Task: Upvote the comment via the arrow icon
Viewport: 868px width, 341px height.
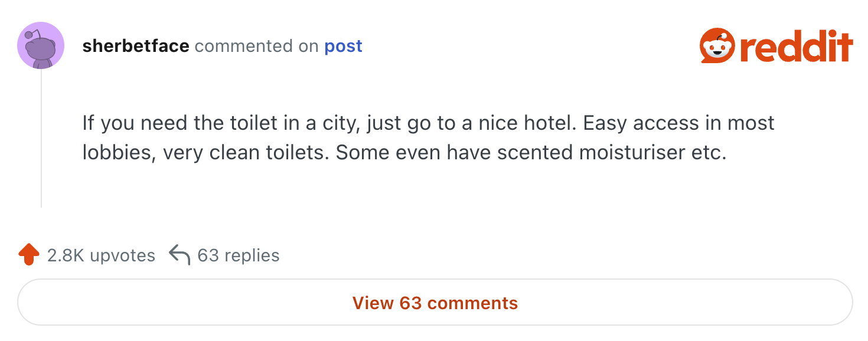Action: click(x=28, y=254)
